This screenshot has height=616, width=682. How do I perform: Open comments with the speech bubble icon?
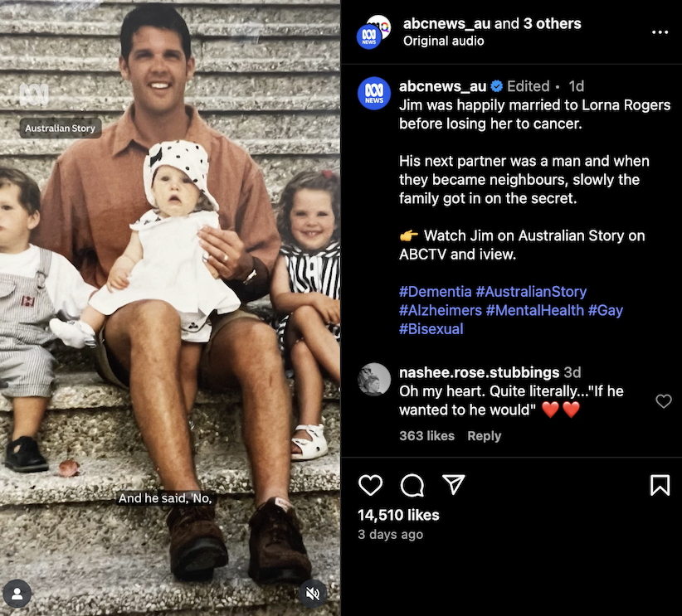click(x=412, y=485)
